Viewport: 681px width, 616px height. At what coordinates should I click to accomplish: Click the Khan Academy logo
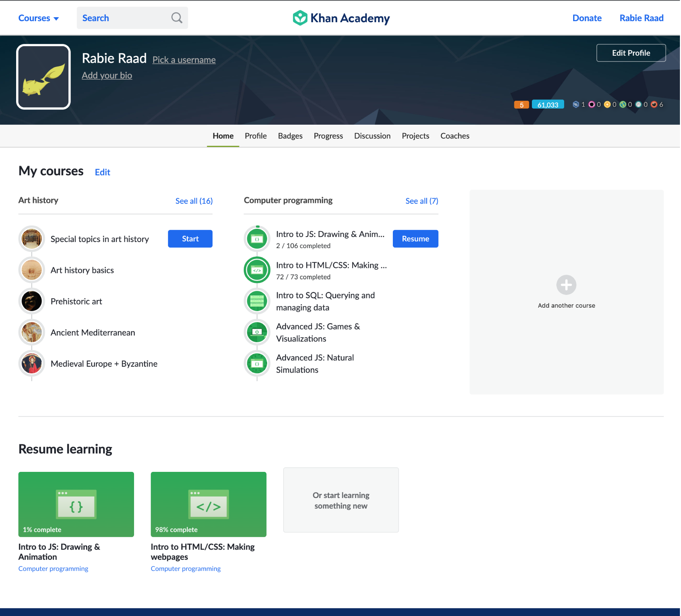pos(341,18)
